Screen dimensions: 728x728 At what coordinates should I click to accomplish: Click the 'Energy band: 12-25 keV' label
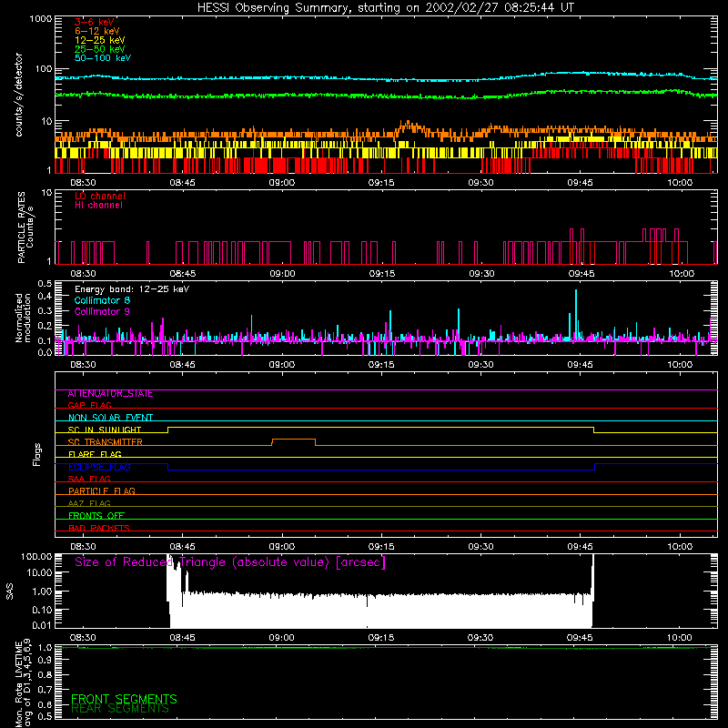(x=132, y=289)
